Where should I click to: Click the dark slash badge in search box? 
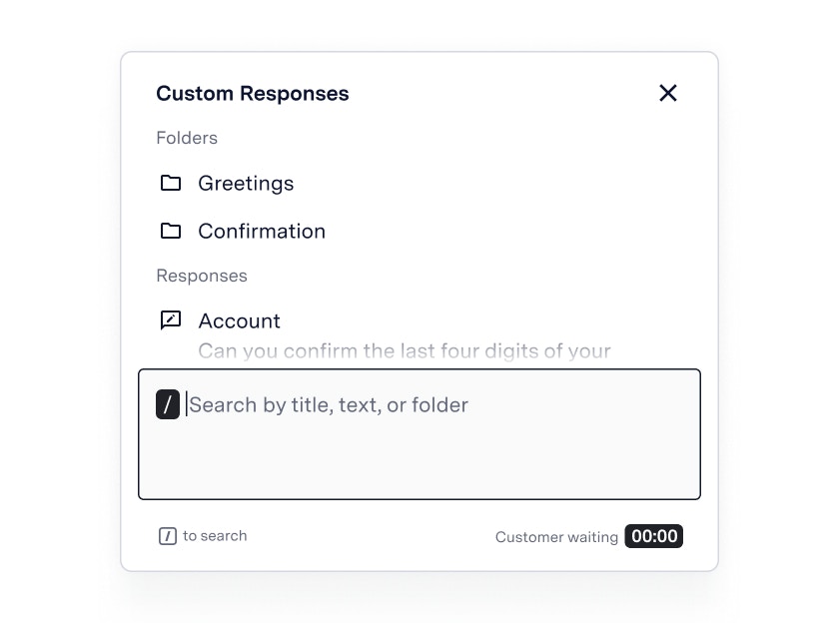click(168, 405)
